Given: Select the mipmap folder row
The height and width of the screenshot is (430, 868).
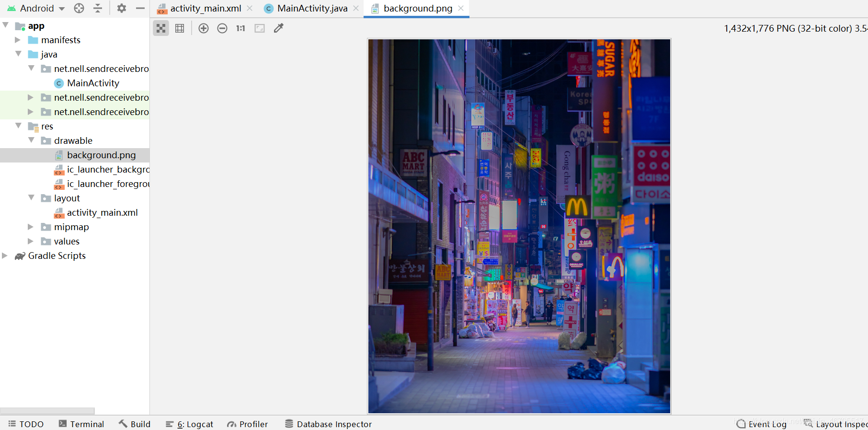Looking at the screenshot, I should 75,227.
